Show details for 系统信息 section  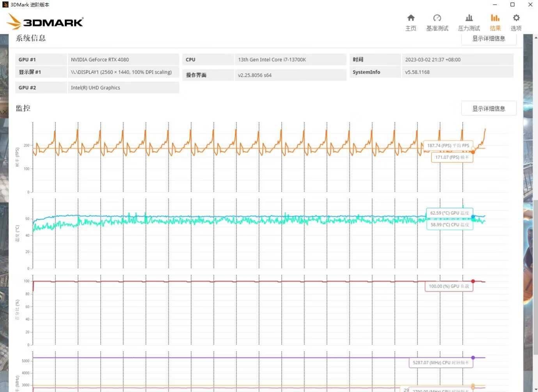(x=488, y=39)
